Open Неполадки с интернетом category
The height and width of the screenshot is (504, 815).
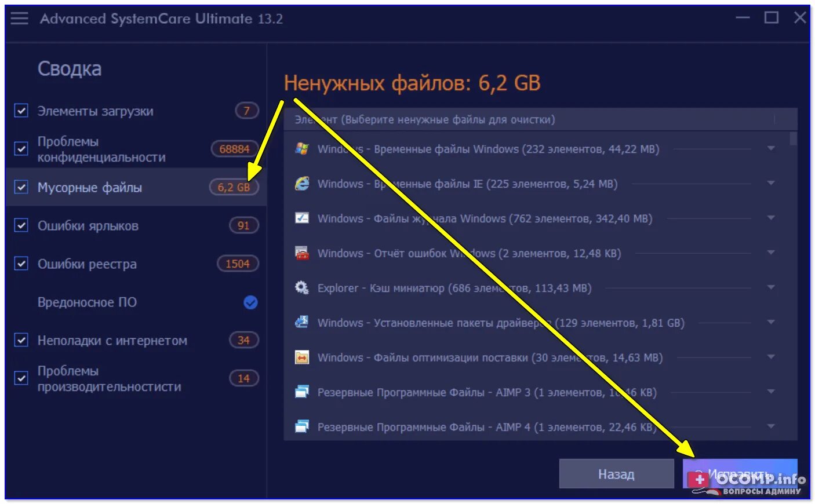tap(112, 341)
